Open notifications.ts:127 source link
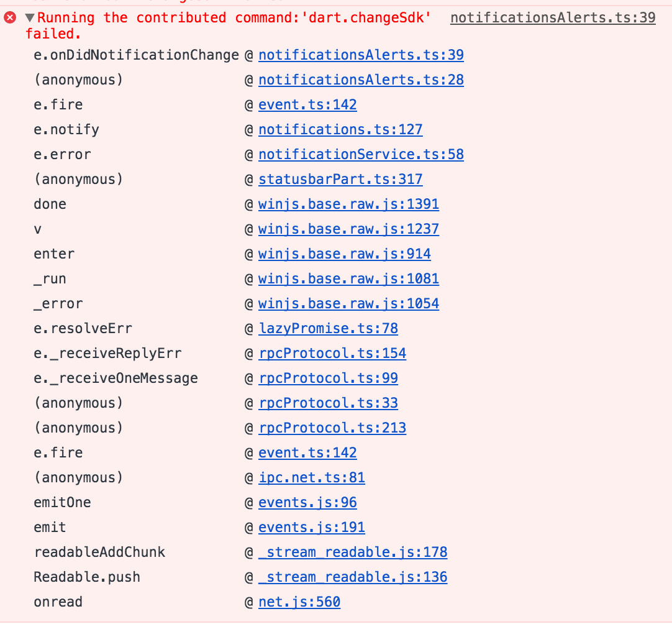 point(340,129)
